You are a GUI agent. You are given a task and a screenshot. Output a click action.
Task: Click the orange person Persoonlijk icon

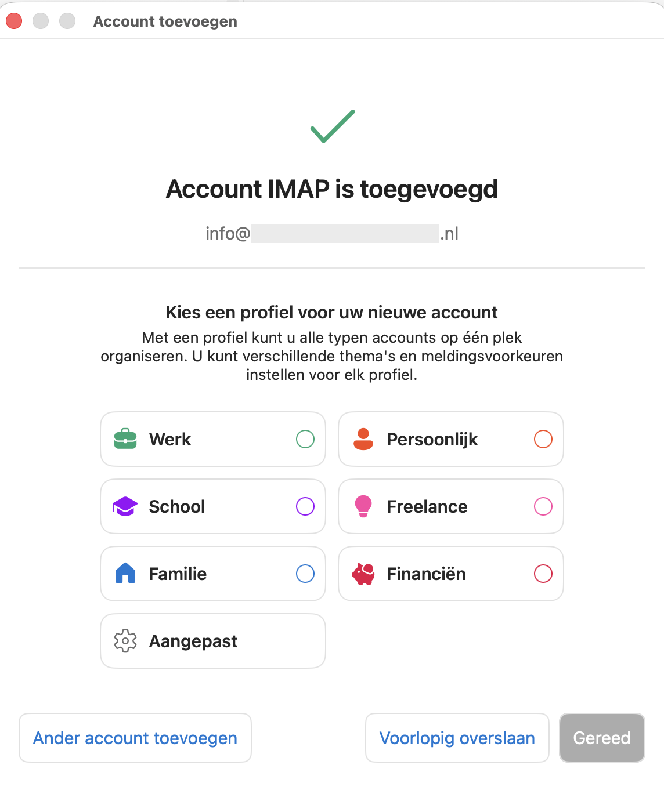click(363, 439)
